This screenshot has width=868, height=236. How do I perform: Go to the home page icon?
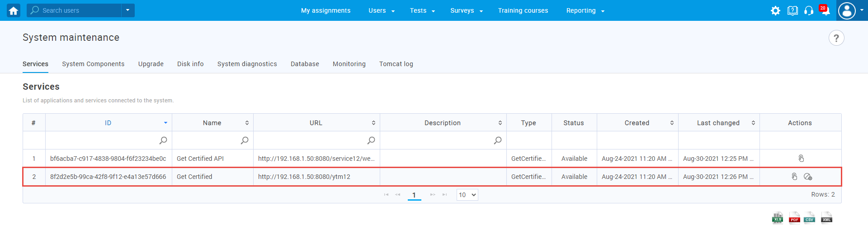(14, 10)
